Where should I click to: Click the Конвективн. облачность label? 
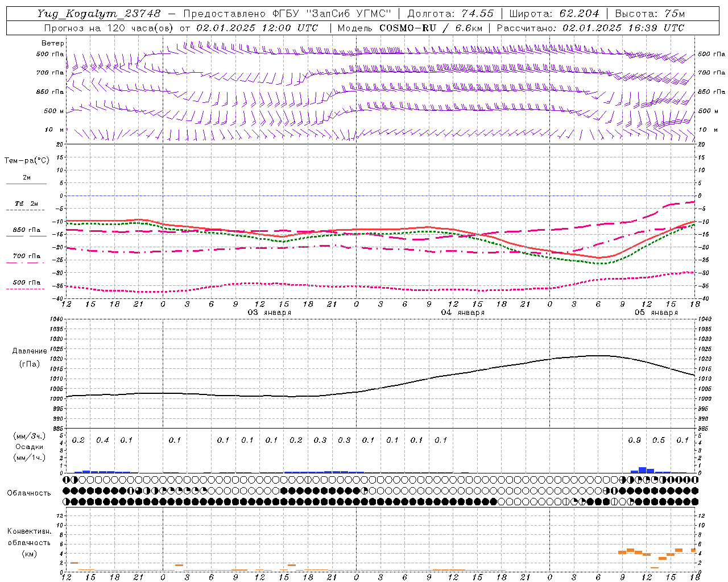pyautogui.click(x=29, y=537)
